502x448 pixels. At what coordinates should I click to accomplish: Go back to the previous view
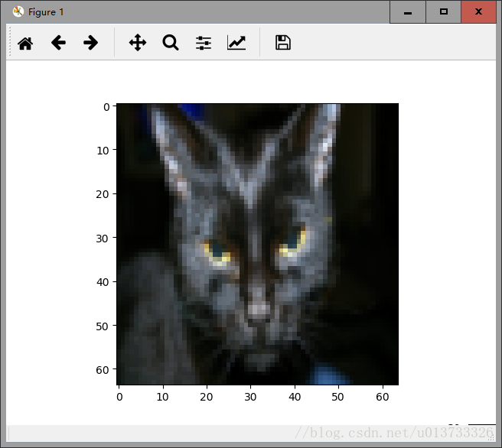click(x=58, y=43)
